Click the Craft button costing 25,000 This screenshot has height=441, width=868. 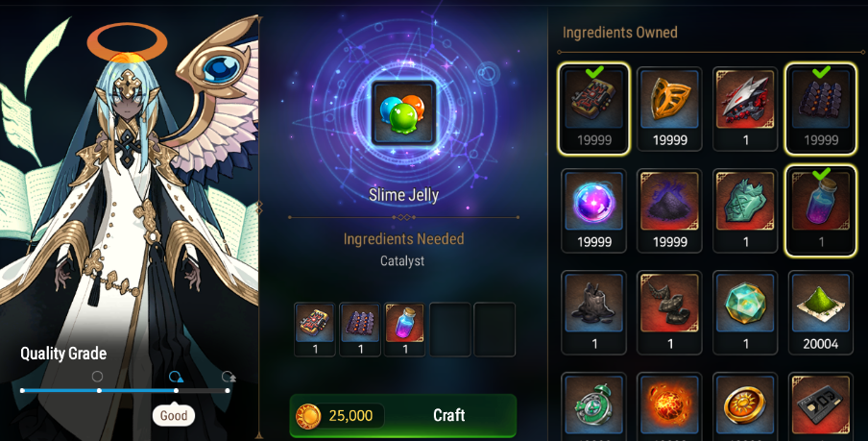(403, 415)
